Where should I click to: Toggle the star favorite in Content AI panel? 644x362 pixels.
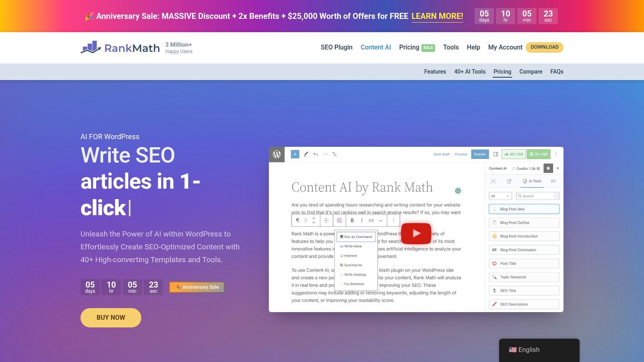point(548,169)
